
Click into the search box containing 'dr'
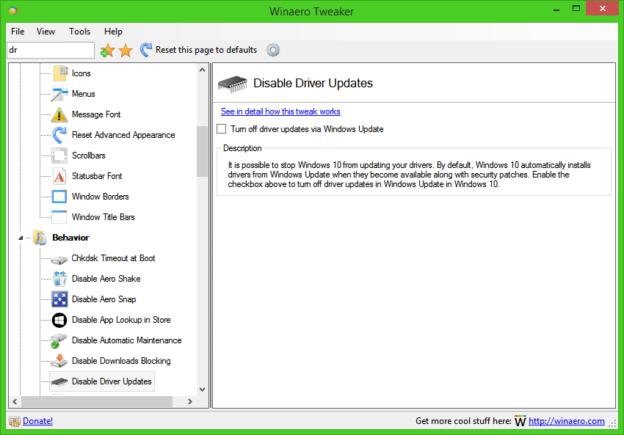click(x=50, y=50)
